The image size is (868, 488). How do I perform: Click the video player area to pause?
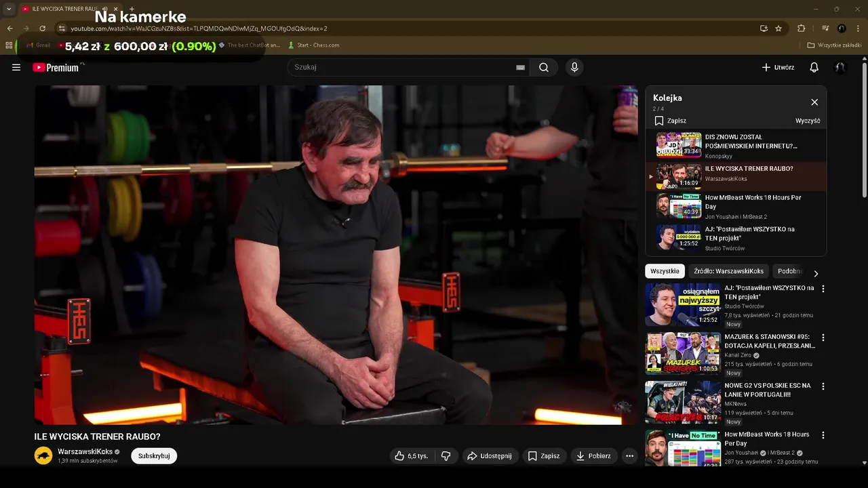336,255
